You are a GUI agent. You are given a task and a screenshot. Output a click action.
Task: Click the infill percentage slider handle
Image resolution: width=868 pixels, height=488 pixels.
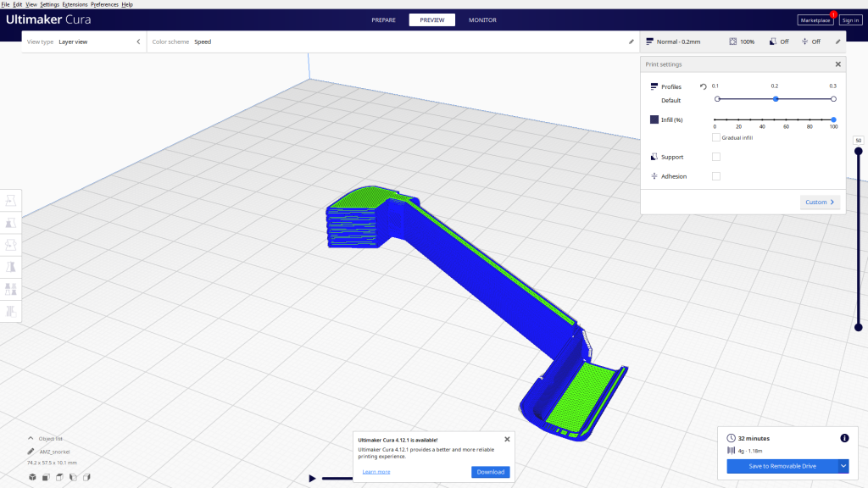833,119
